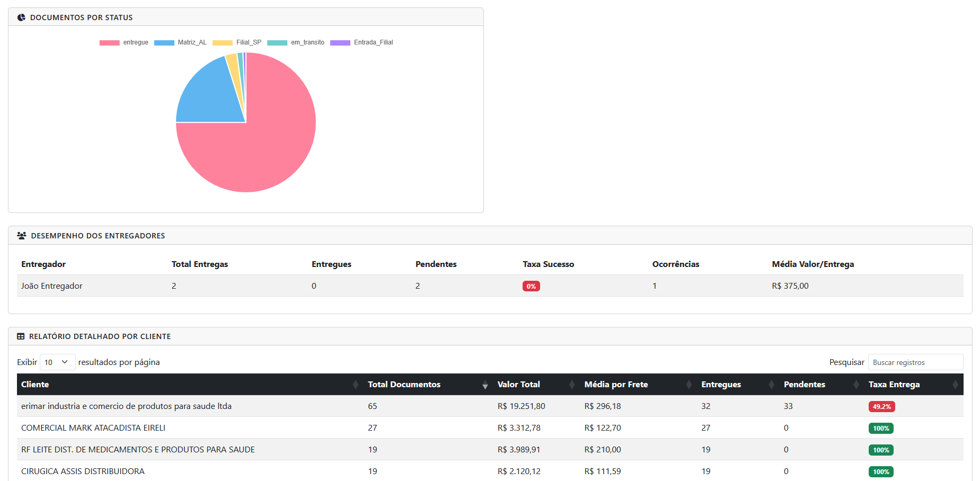
Task: Click the sort icon on the Entregues column
Action: click(x=771, y=384)
